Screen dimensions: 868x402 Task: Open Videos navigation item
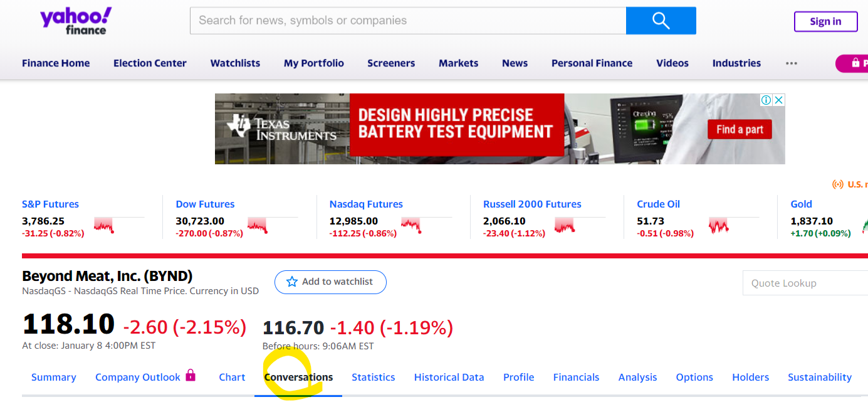672,63
